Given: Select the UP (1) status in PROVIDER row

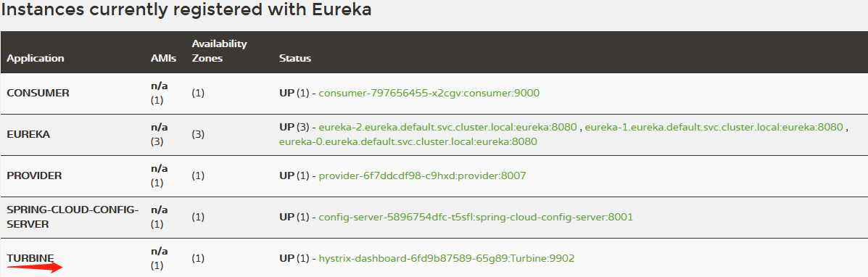Looking at the screenshot, I should point(294,175).
